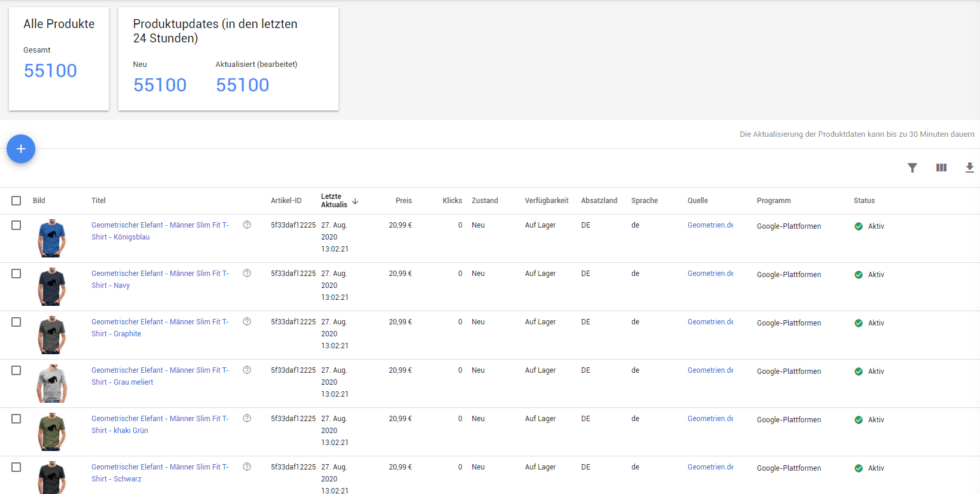
Task: Click the Titel column header
Action: coord(99,201)
